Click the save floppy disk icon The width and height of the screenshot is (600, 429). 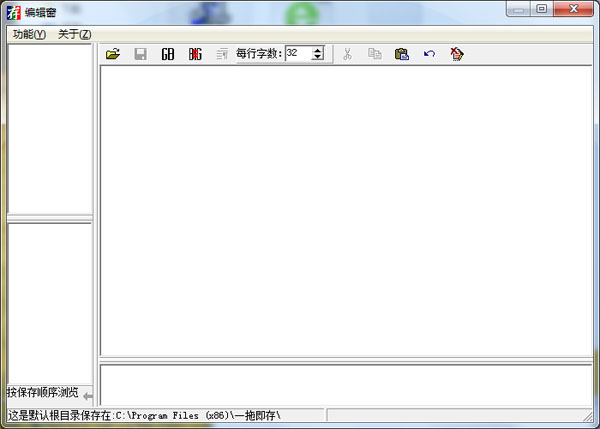(x=140, y=54)
